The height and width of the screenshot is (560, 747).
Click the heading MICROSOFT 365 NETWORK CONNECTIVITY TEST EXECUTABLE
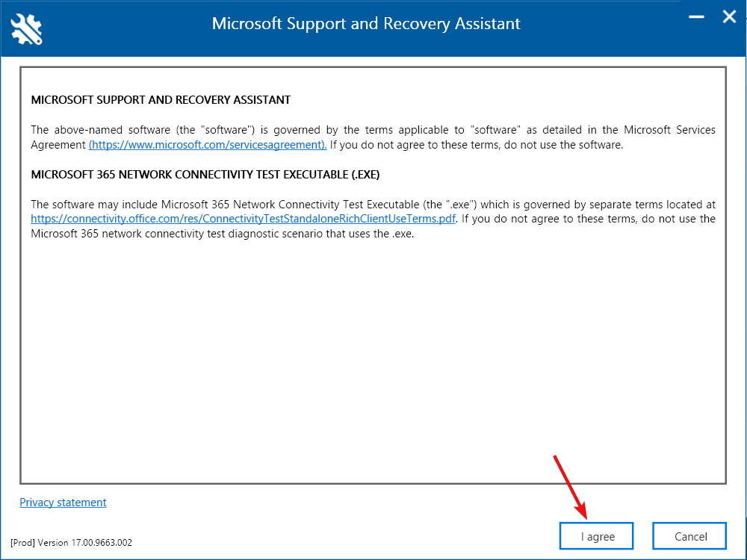[205, 175]
